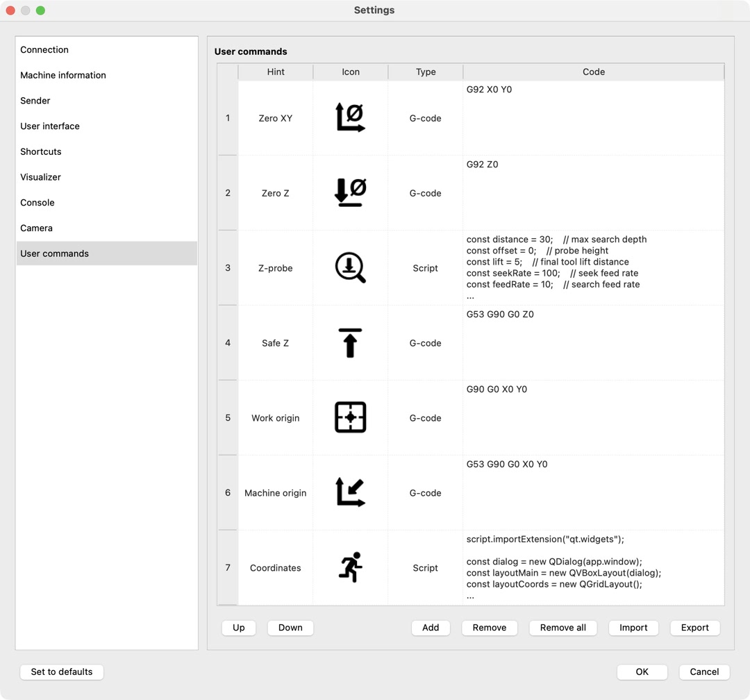This screenshot has width=750, height=700.
Task: Click the Coordinates running figure icon
Action: (350, 567)
